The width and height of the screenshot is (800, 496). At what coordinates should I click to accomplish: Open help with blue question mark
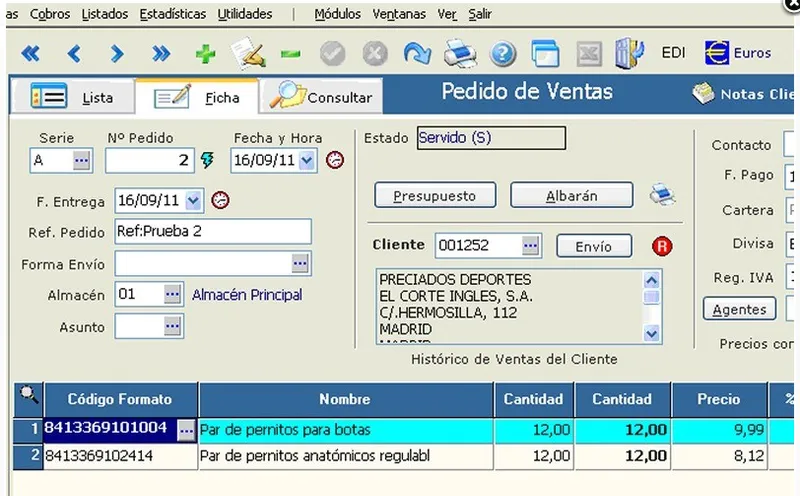click(x=503, y=54)
